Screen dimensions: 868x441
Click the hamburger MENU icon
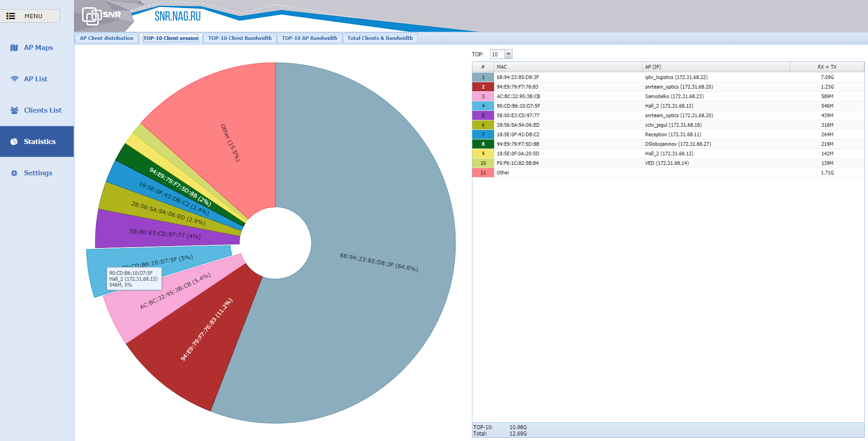pyautogui.click(x=11, y=16)
